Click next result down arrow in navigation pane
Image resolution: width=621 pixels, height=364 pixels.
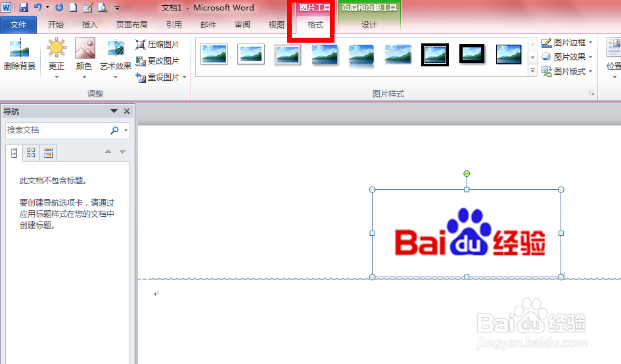click(123, 152)
